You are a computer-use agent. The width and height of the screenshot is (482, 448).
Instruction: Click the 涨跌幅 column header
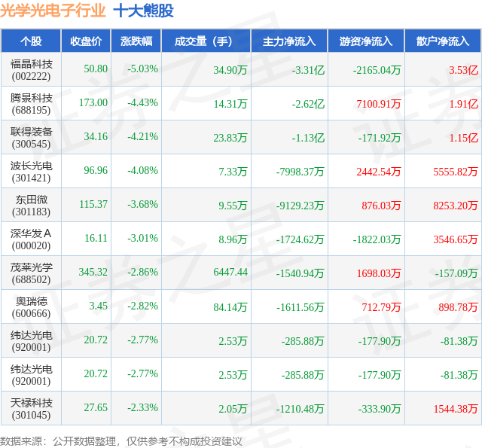click(136, 41)
